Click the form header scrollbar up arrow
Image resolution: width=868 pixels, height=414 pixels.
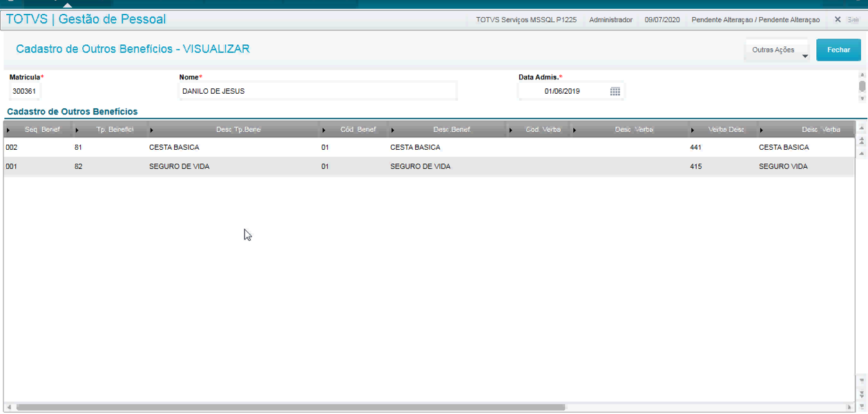click(x=862, y=75)
